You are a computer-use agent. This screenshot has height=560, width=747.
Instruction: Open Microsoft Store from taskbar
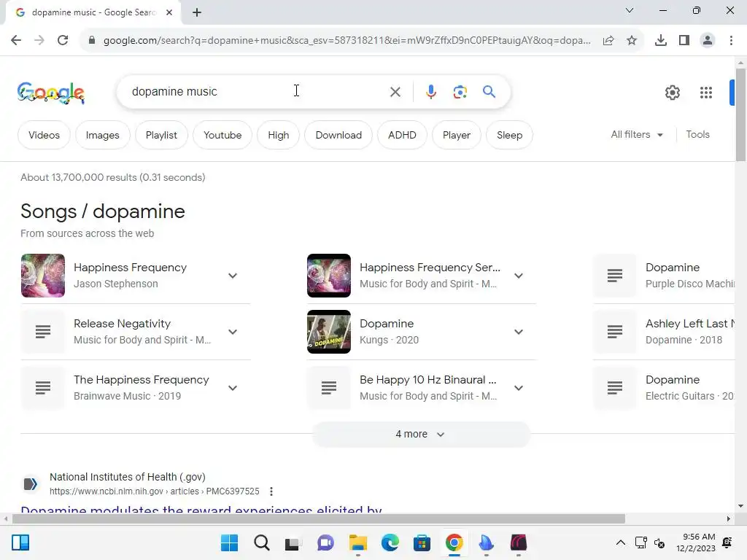tap(422, 542)
